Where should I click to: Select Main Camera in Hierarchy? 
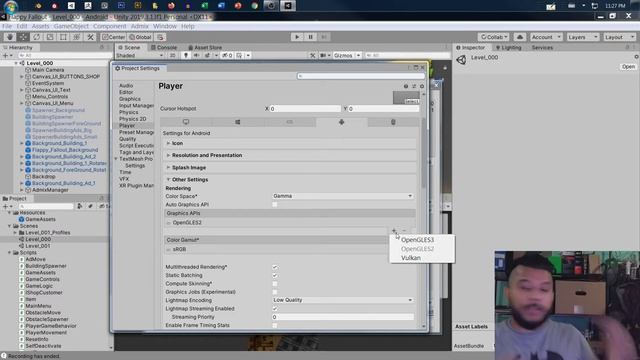tap(48, 70)
